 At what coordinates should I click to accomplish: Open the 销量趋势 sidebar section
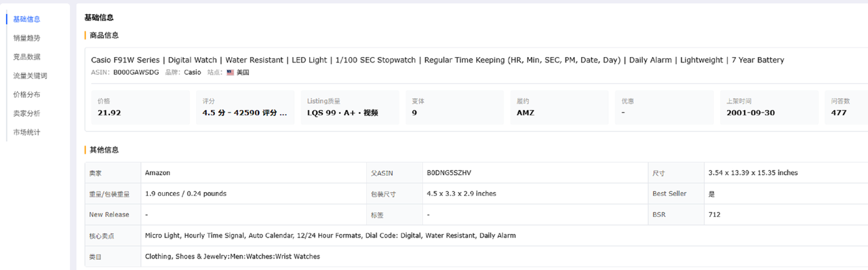(x=26, y=38)
